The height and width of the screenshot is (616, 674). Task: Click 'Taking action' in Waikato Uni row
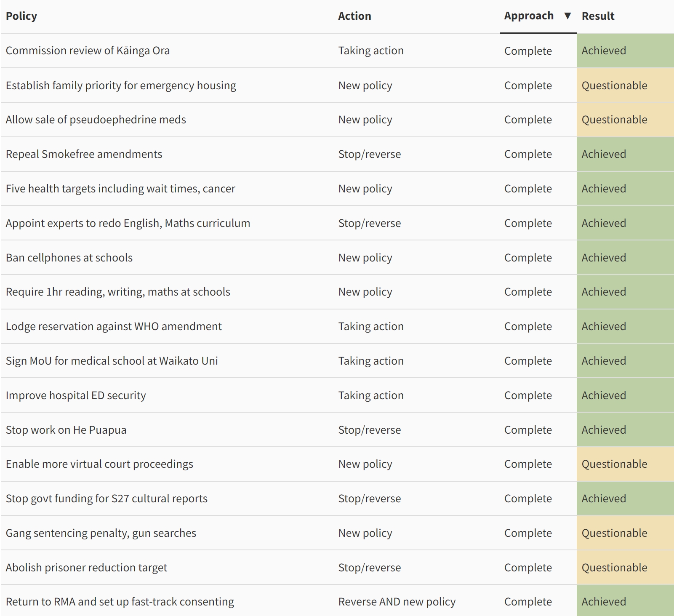coord(371,361)
